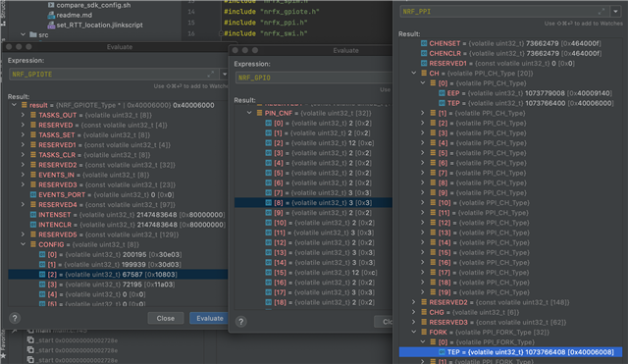Select the INTENCLR register row
This screenshot has width=628, height=364.
pyautogui.click(x=118, y=225)
